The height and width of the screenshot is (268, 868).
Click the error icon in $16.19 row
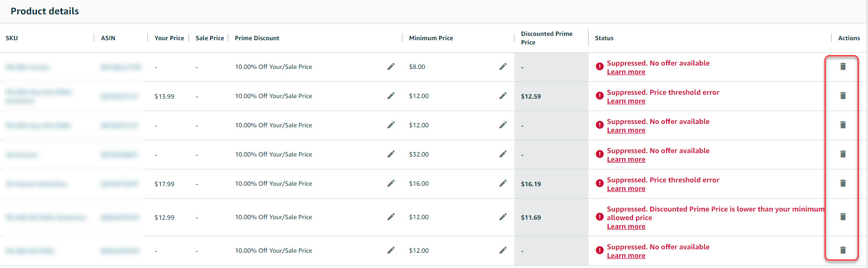[599, 183]
